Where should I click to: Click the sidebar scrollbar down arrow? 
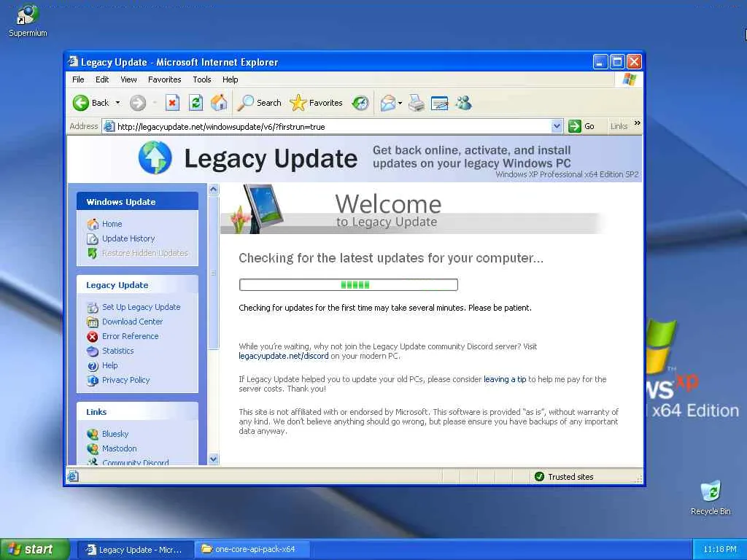point(214,459)
